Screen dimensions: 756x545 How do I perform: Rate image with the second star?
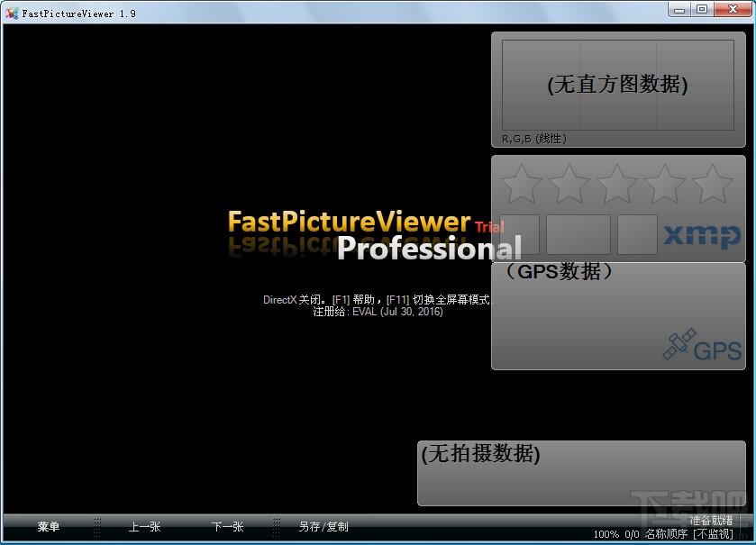[x=569, y=184]
